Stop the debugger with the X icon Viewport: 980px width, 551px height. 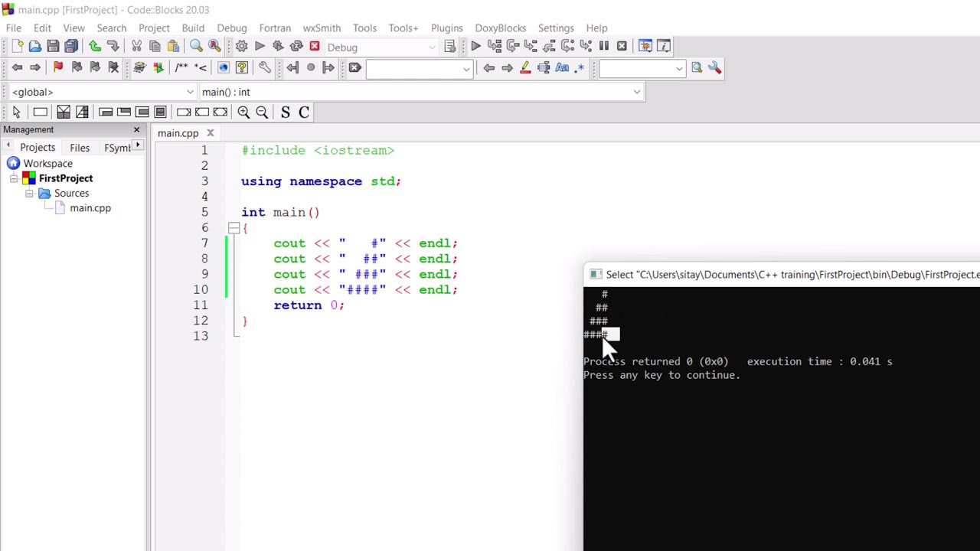622,47
